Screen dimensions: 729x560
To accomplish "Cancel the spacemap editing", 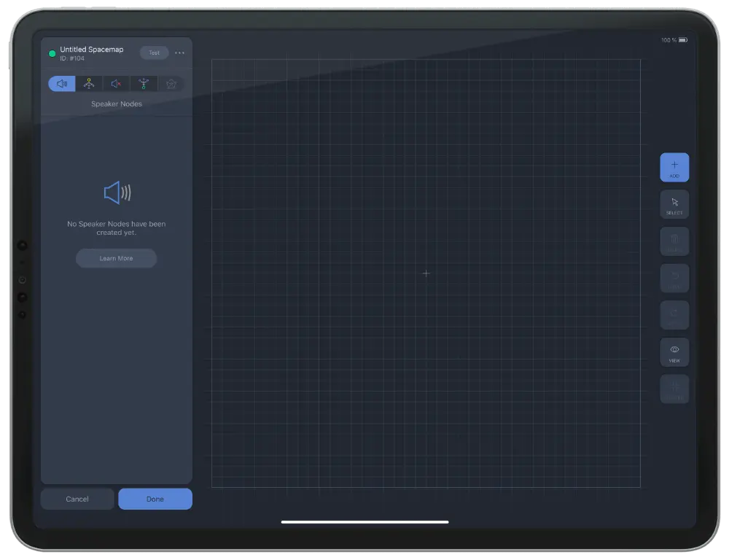I will coord(77,499).
